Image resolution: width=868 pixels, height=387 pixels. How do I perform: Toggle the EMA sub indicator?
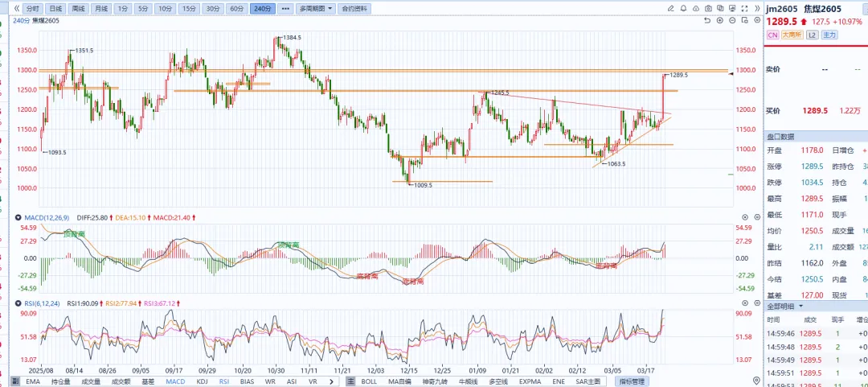[x=33, y=381]
